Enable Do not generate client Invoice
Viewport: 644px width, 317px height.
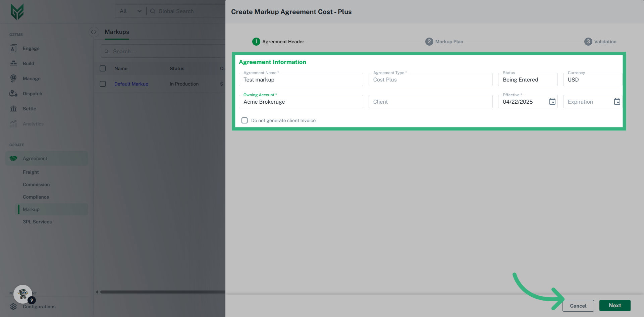coord(245,120)
